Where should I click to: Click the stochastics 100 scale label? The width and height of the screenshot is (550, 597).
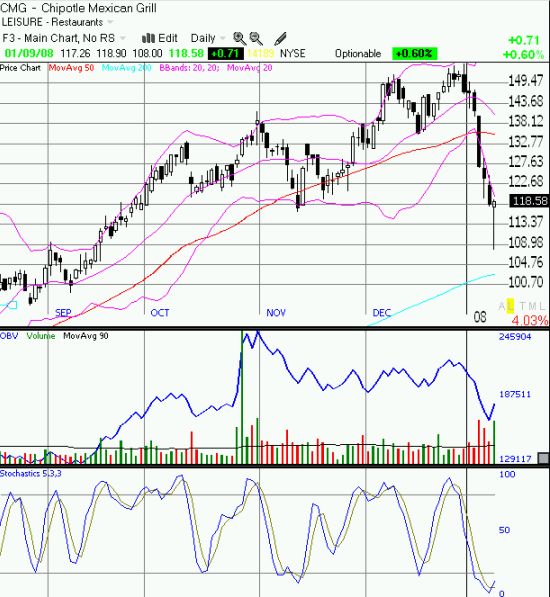tap(507, 474)
